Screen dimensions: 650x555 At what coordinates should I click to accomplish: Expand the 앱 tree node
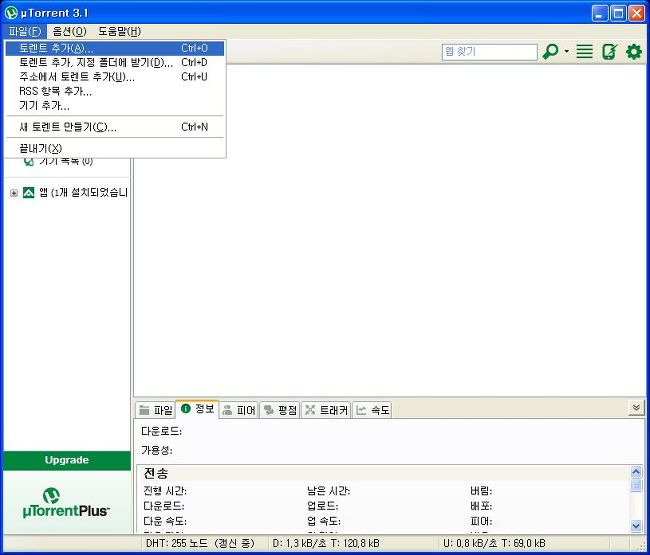(x=14, y=193)
